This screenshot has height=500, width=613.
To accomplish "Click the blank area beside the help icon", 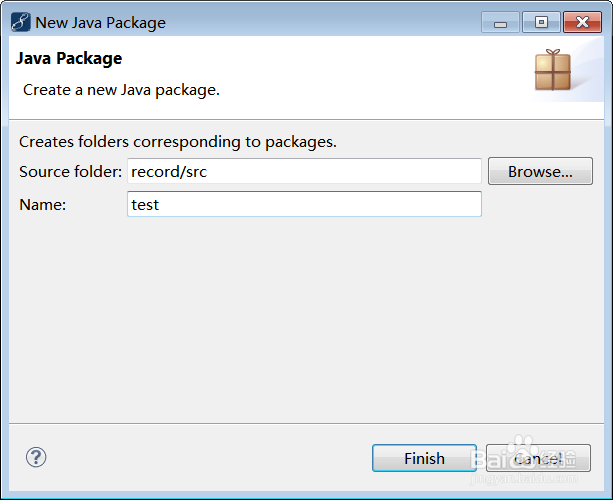I will [x=200, y=458].
